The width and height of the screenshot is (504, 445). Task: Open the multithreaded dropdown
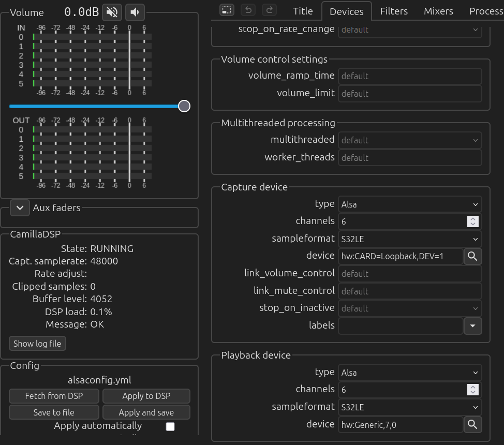(410, 140)
